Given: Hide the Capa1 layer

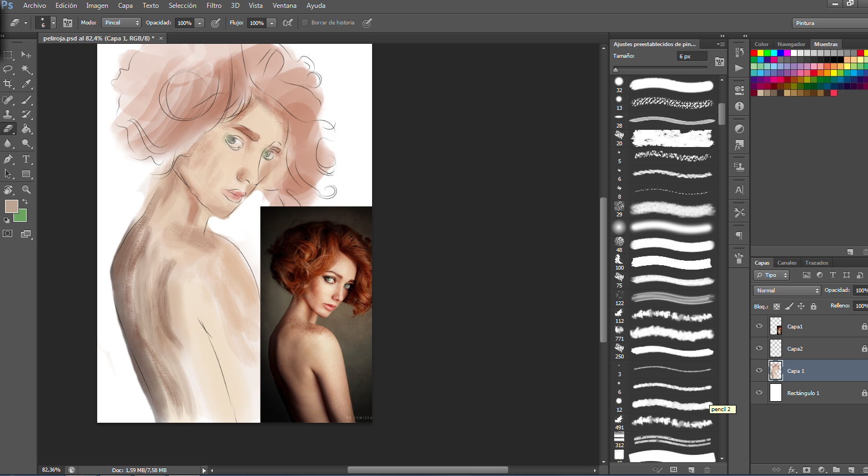Looking at the screenshot, I should [759, 326].
